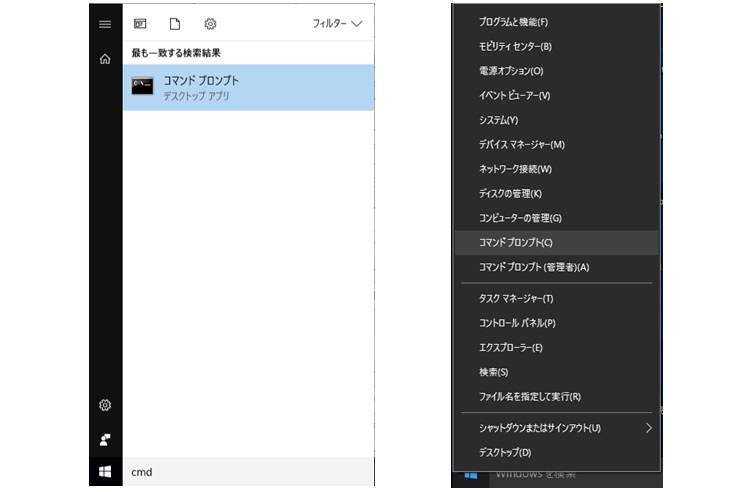Select 電源オプション(O) menu item
Image resolution: width=743 pixels, height=492 pixels.
coord(556,71)
